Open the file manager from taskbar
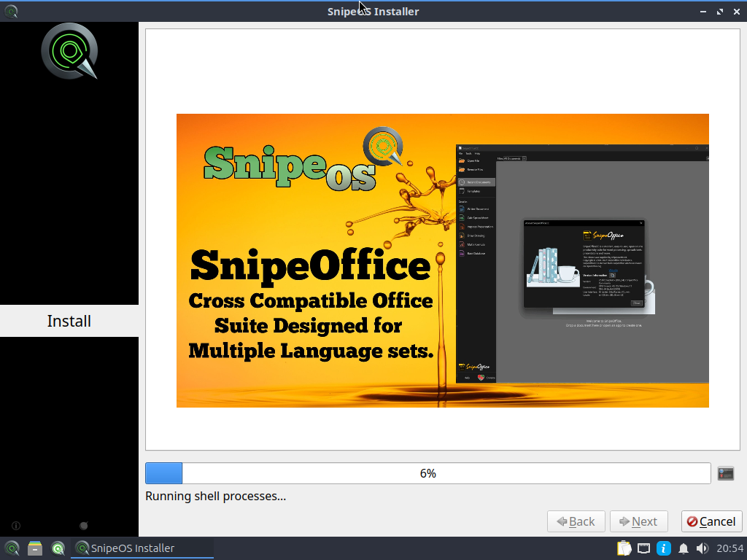This screenshot has height=560, width=747. pyautogui.click(x=35, y=548)
